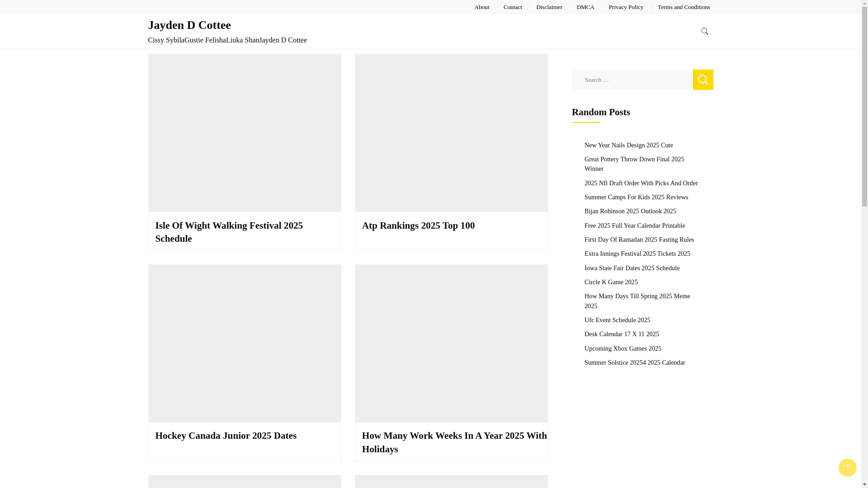Focus the sidebar Search input field
This screenshot has width=868, height=488.
pos(632,80)
